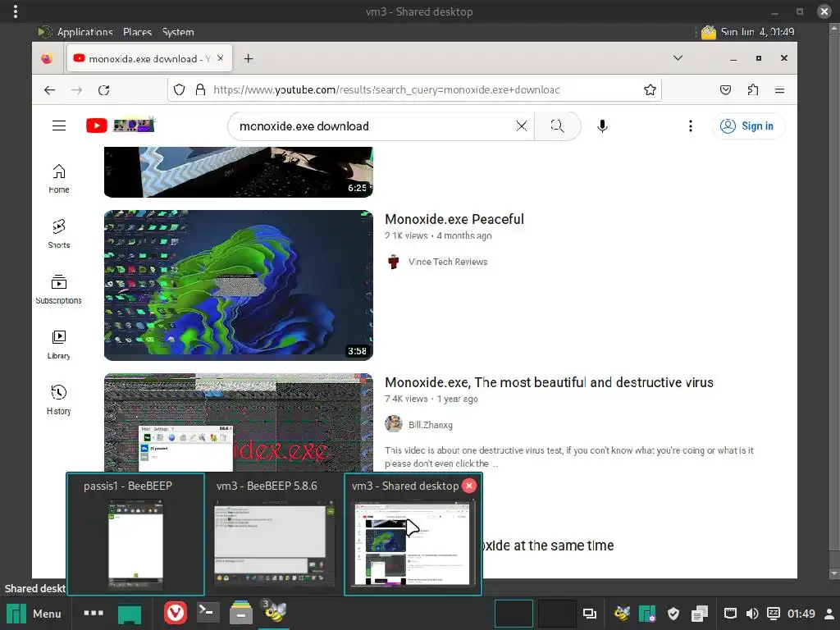Open the file manager taskbar icon
The image size is (840, 630).
coord(241,613)
